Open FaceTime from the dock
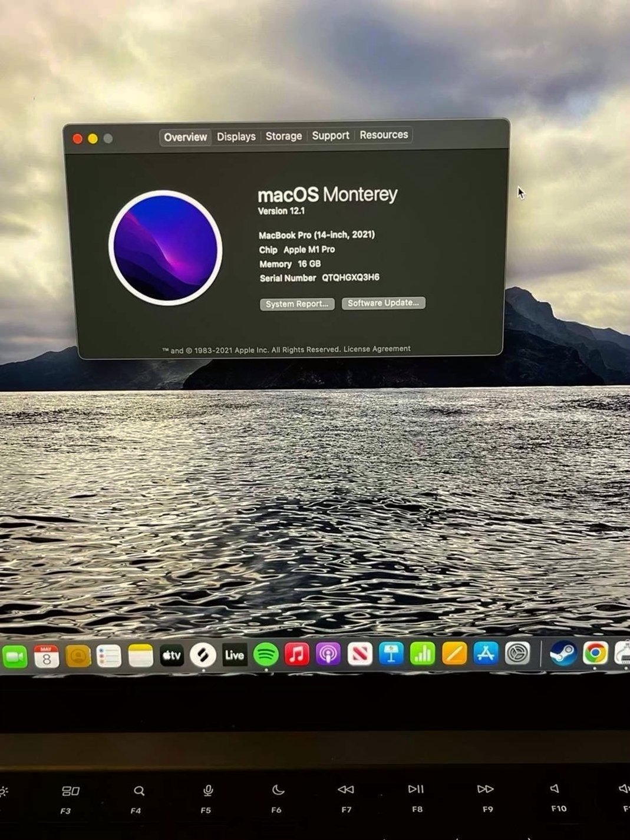Viewport: 630px width, 840px height. [14, 657]
